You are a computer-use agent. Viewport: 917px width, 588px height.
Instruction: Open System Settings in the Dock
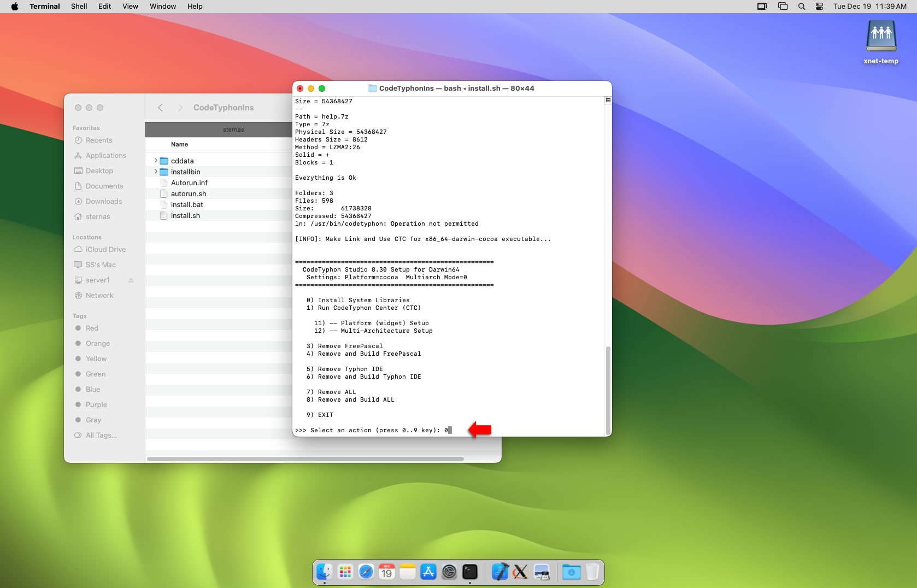point(449,572)
